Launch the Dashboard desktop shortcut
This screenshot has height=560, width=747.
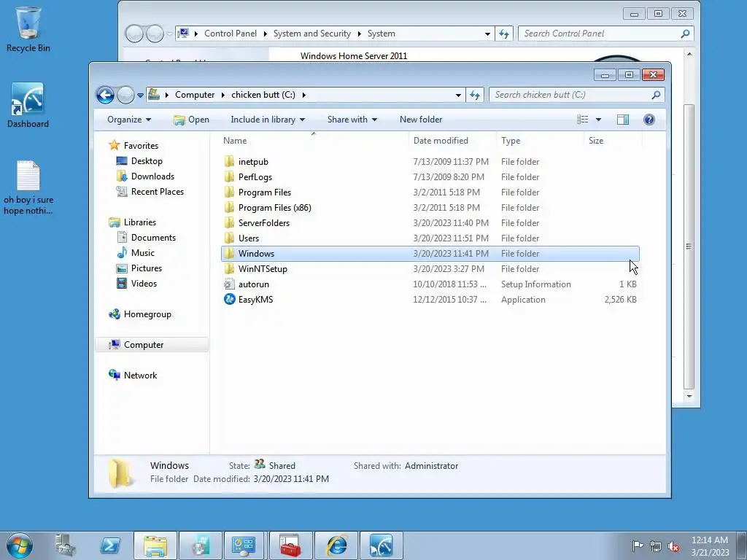(x=28, y=106)
